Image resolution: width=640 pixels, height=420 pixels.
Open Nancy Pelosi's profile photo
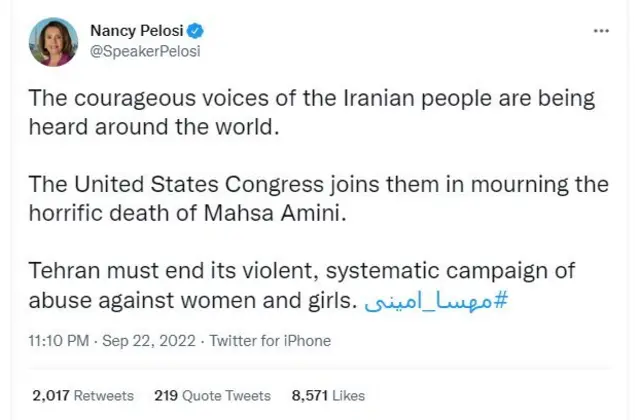click(54, 42)
